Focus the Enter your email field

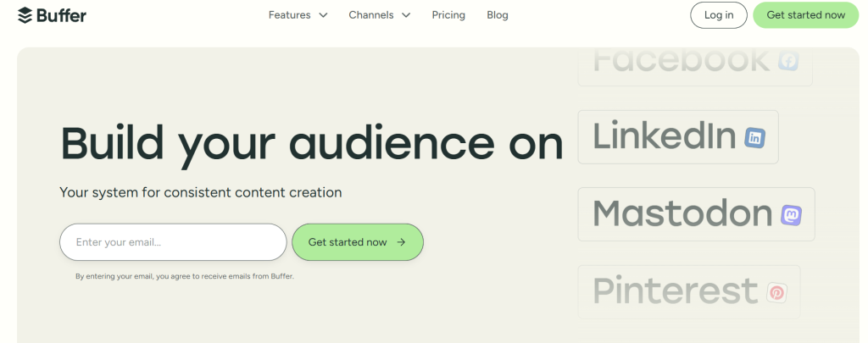173,241
